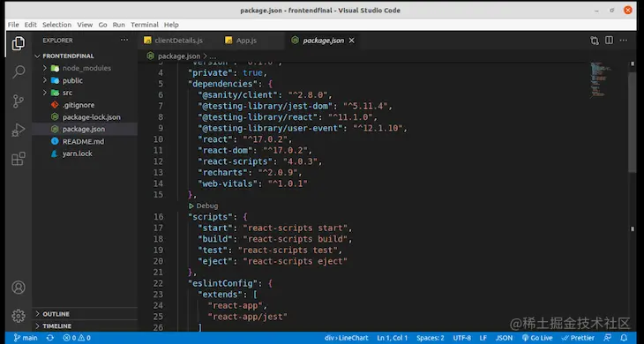The height and width of the screenshot is (344, 644).
Task: Click the "recharts" dependency line
Action: coord(251,172)
